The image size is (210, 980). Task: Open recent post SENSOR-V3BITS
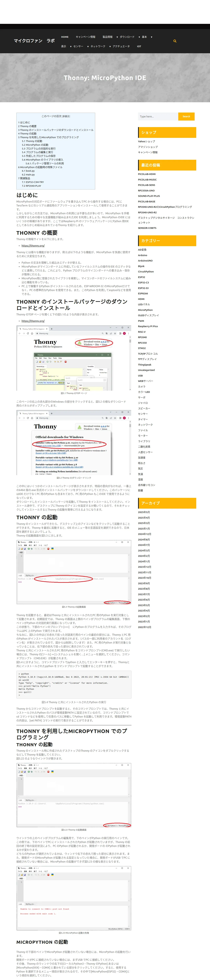tap(147, 228)
